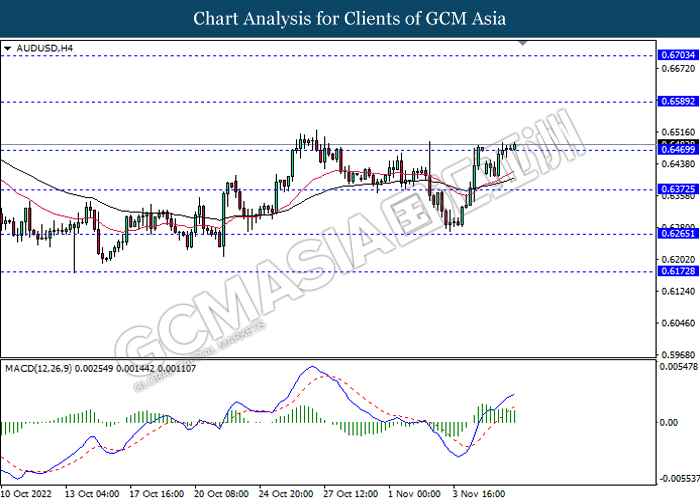Select the 0.67034 price level label
The height and width of the screenshot is (500, 700).
point(678,55)
